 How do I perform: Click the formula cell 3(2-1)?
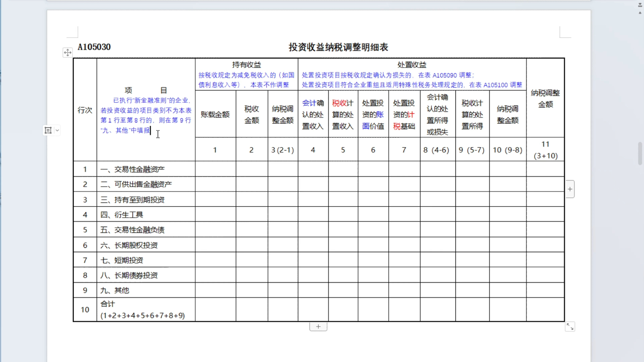[x=282, y=150]
